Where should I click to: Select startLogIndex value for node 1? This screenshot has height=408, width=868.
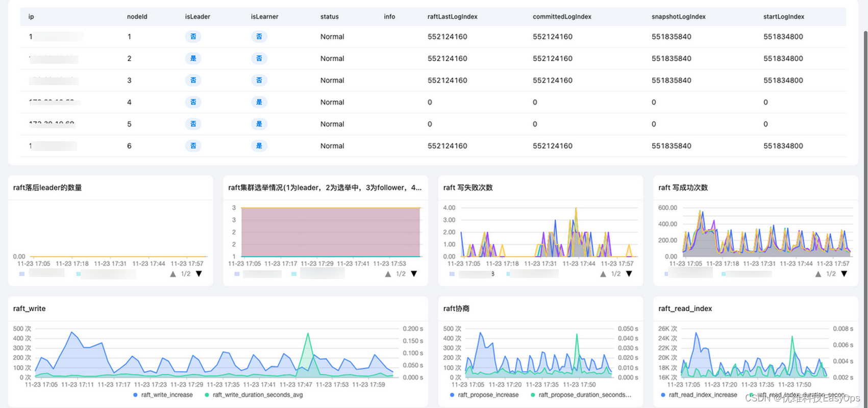pyautogui.click(x=783, y=37)
